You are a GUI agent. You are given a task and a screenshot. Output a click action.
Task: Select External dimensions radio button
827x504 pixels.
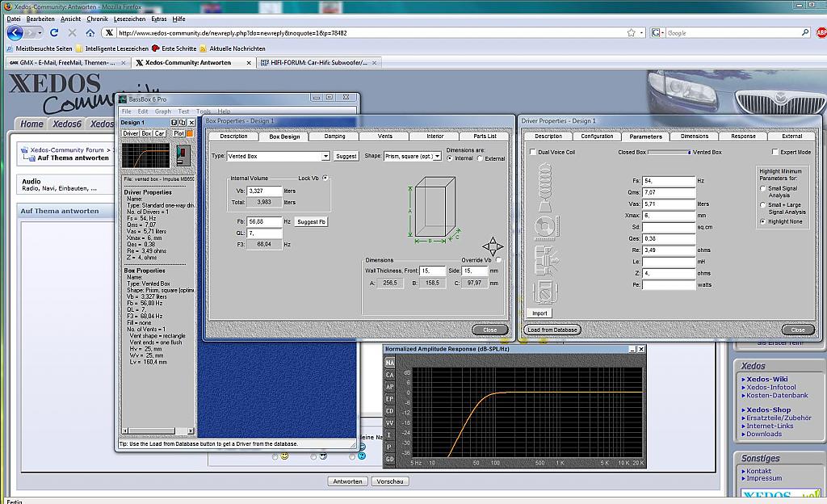pos(481,158)
